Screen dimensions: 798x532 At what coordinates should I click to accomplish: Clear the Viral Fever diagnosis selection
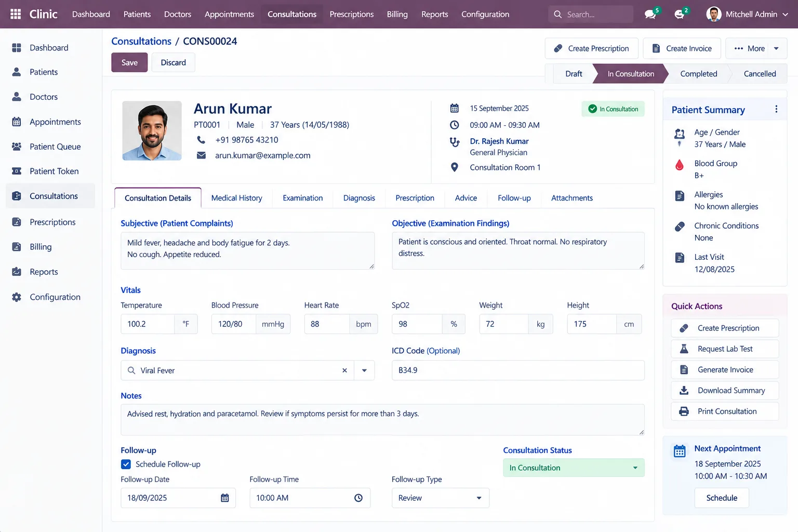[x=344, y=370]
